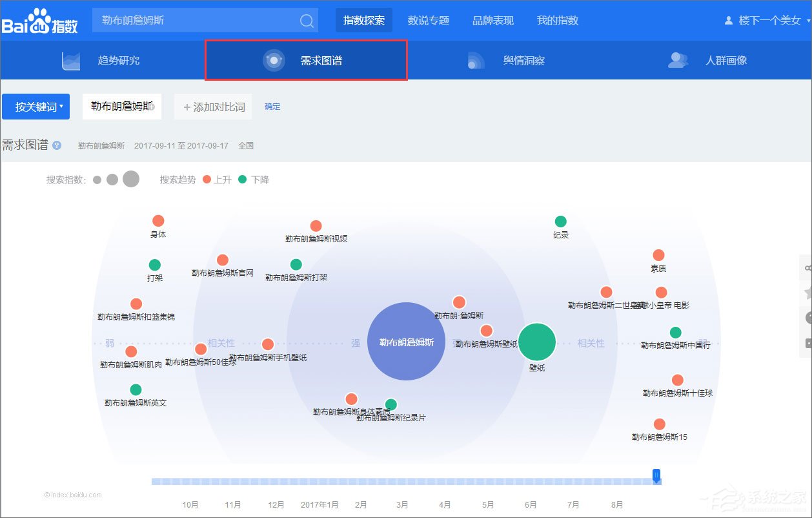812x518 pixels.
Task: Select the largest 搜索指数 size dot
Action: 130,179
